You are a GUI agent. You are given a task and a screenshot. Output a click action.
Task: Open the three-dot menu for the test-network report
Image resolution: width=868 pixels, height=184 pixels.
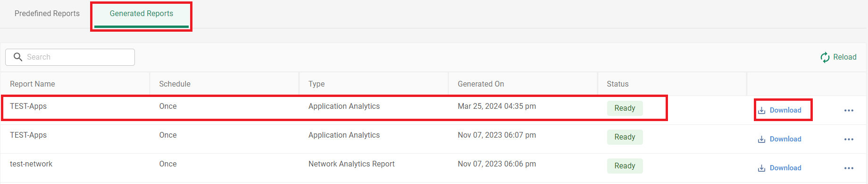(849, 168)
